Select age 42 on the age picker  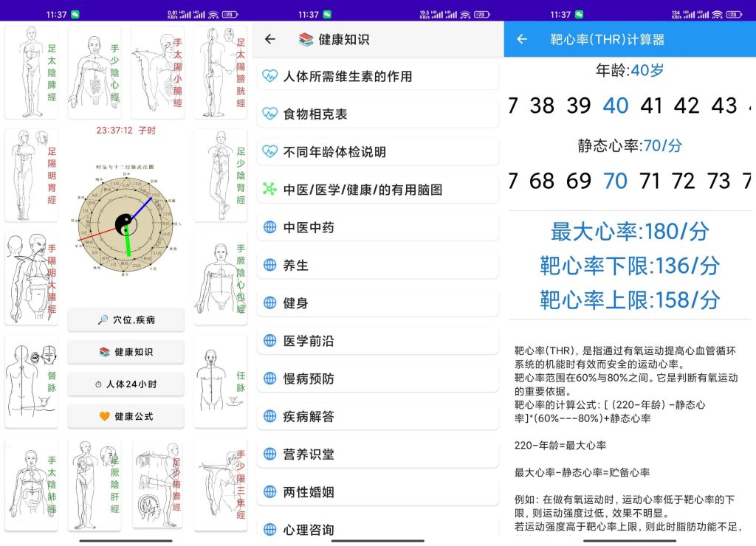(x=687, y=106)
